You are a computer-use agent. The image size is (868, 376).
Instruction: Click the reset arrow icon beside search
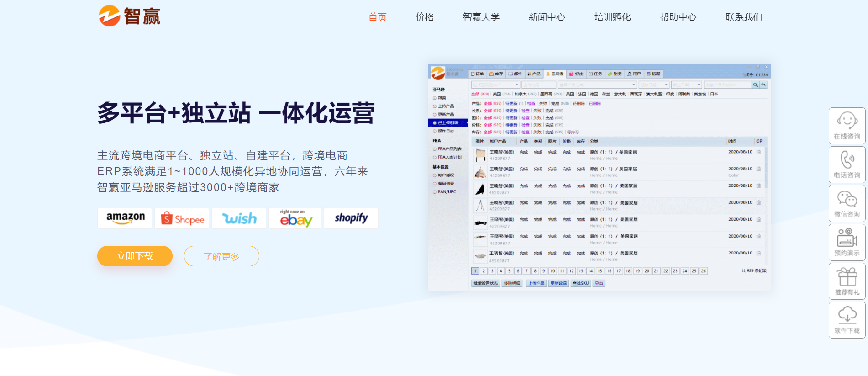(x=763, y=85)
